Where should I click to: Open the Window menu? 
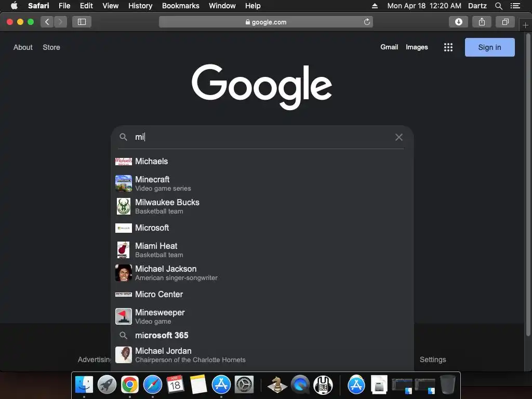[x=222, y=6]
